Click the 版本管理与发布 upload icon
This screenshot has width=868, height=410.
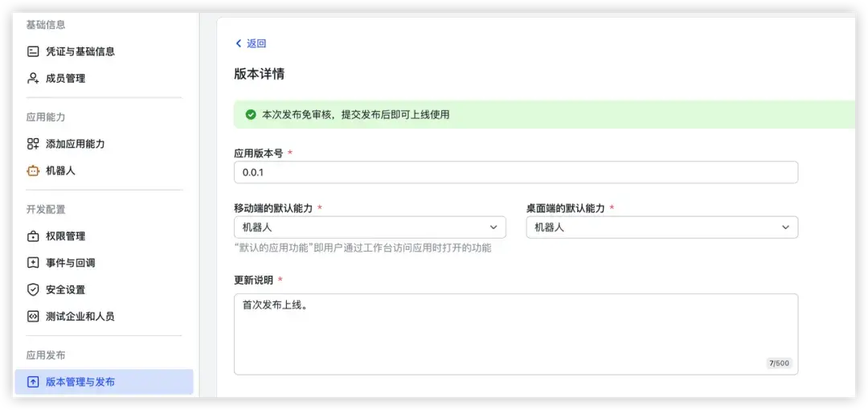(33, 382)
